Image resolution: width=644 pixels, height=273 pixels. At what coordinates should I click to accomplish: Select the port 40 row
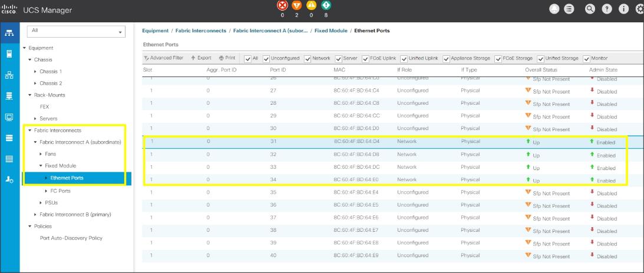coord(392,256)
